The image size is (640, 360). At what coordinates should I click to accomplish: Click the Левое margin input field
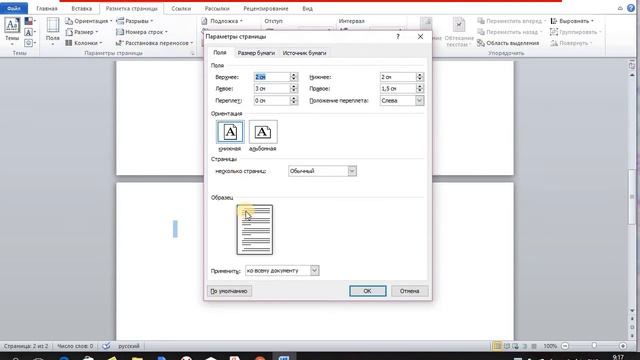coord(271,89)
